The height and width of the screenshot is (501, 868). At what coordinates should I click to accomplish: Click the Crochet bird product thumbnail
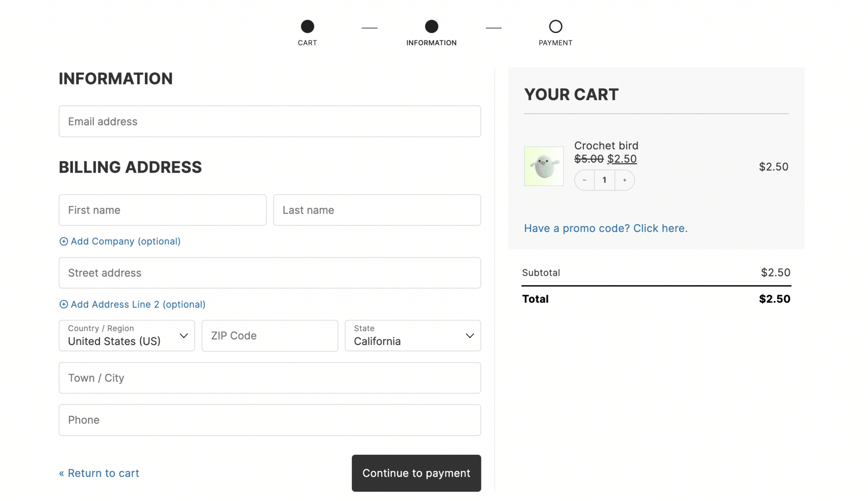point(543,166)
